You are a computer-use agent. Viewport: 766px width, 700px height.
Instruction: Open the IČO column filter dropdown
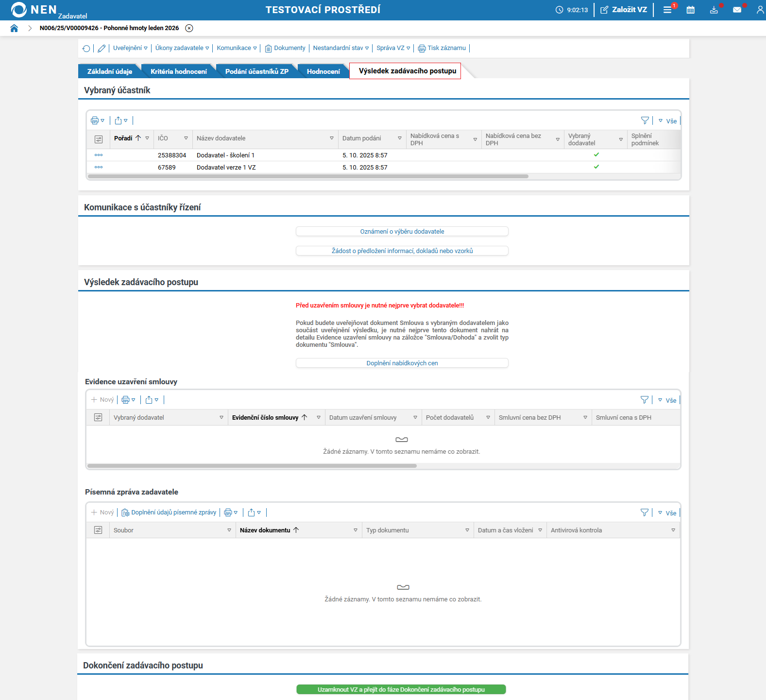click(x=186, y=138)
